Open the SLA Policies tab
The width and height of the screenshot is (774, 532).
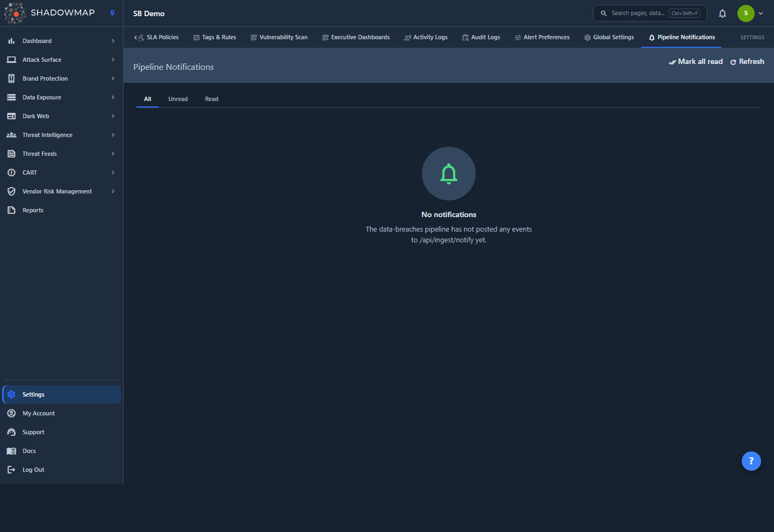[x=158, y=38]
